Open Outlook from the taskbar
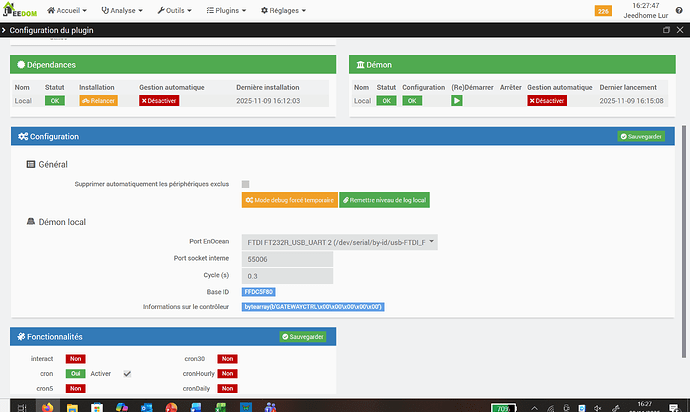The height and width of the screenshot is (412, 690). coord(147,407)
